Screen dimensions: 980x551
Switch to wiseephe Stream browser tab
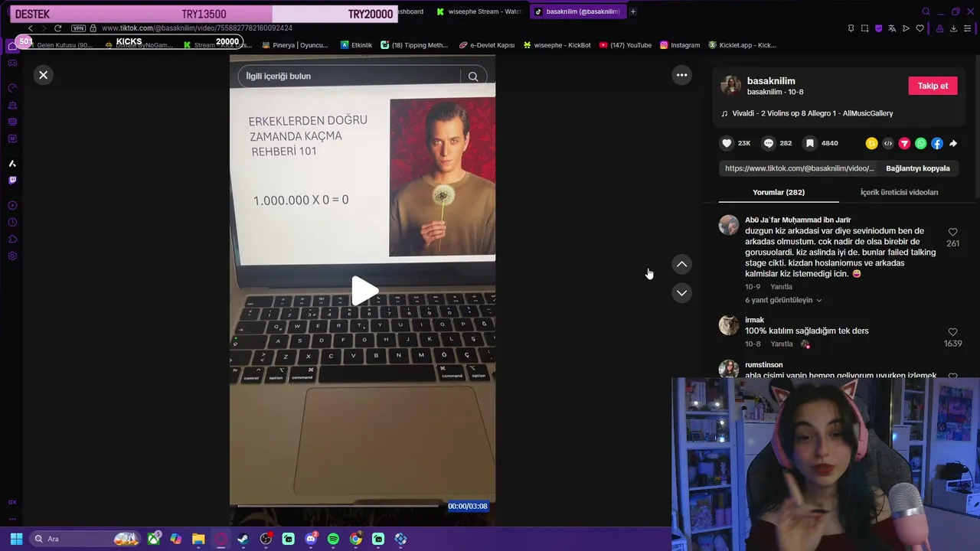(x=479, y=11)
